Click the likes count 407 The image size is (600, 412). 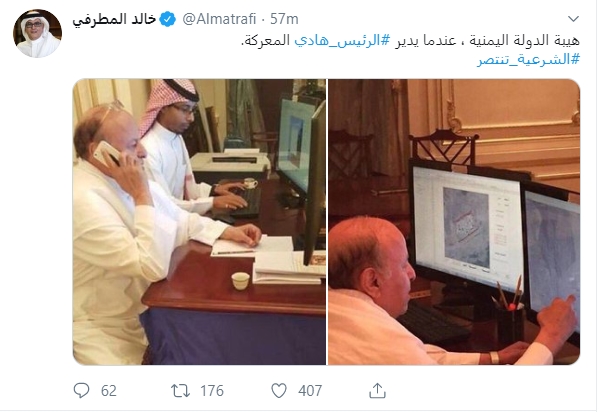click(x=310, y=391)
